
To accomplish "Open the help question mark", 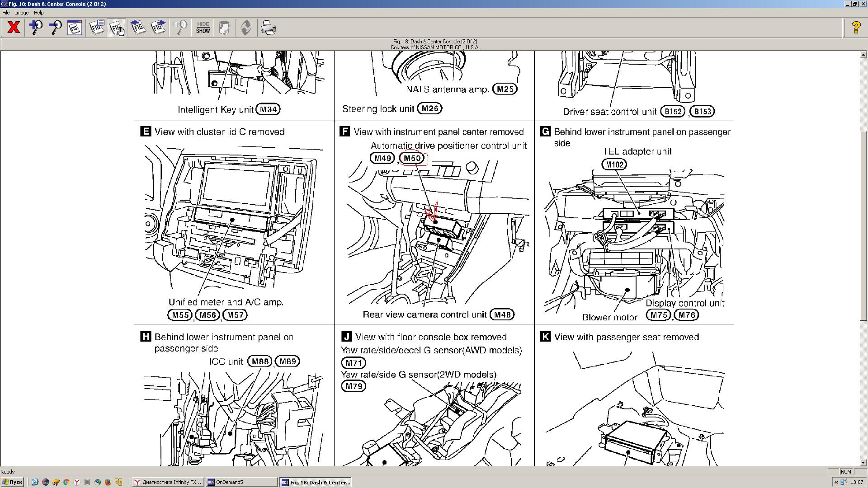I will pyautogui.click(x=856, y=28).
